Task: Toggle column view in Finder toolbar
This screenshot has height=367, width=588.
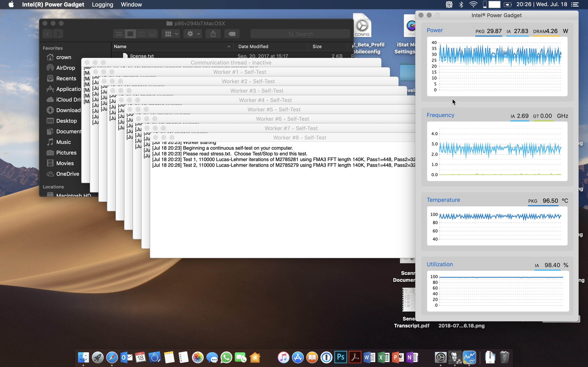Action: [141, 35]
